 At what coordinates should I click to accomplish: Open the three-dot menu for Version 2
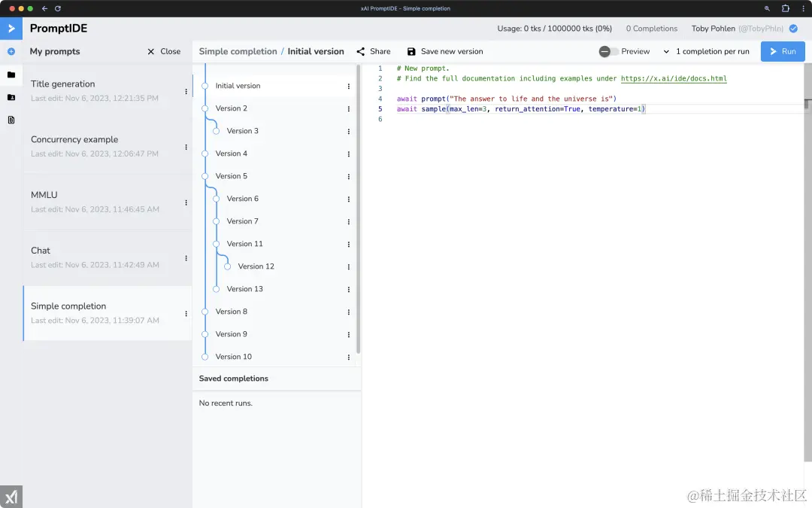point(349,109)
